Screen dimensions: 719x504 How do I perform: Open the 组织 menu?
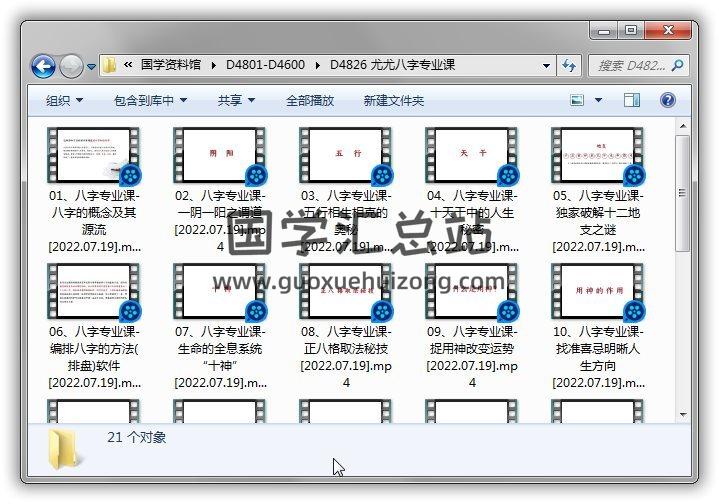64,100
